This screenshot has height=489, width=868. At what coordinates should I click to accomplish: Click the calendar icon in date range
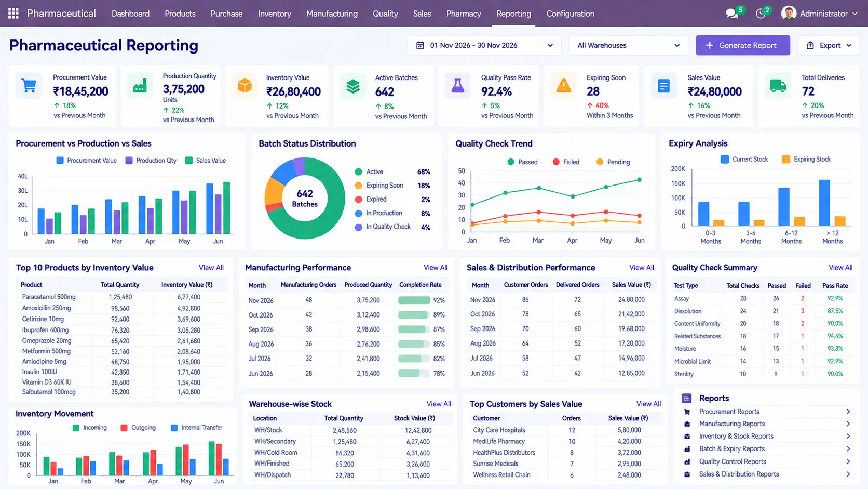click(x=420, y=45)
